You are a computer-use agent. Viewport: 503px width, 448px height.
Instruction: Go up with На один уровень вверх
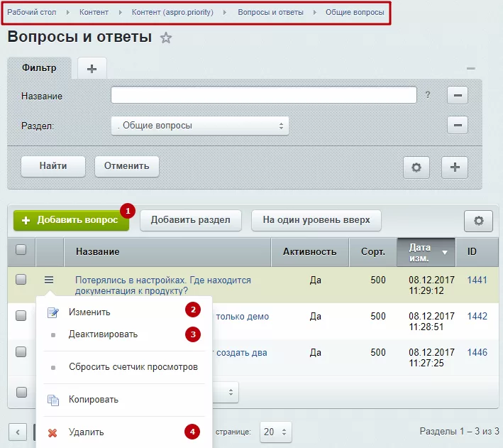[316, 220]
